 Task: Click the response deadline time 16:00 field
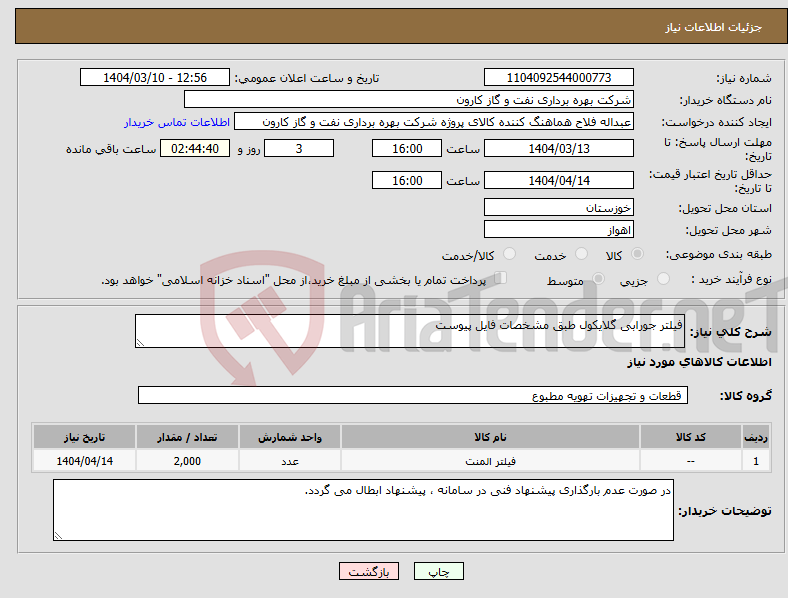(407, 149)
